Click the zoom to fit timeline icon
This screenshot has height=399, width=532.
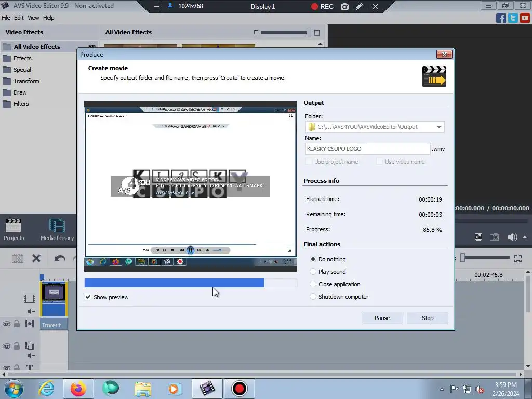point(518,259)
